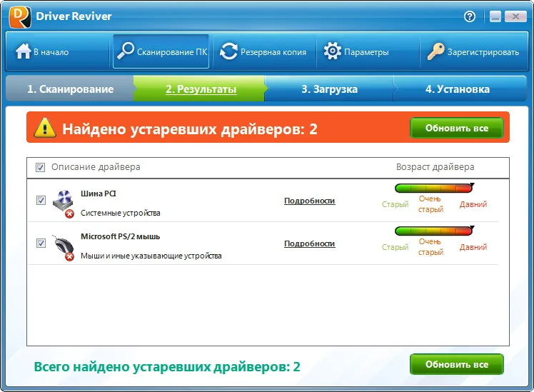Select the 4. Установка step

(x=458, y=89)
